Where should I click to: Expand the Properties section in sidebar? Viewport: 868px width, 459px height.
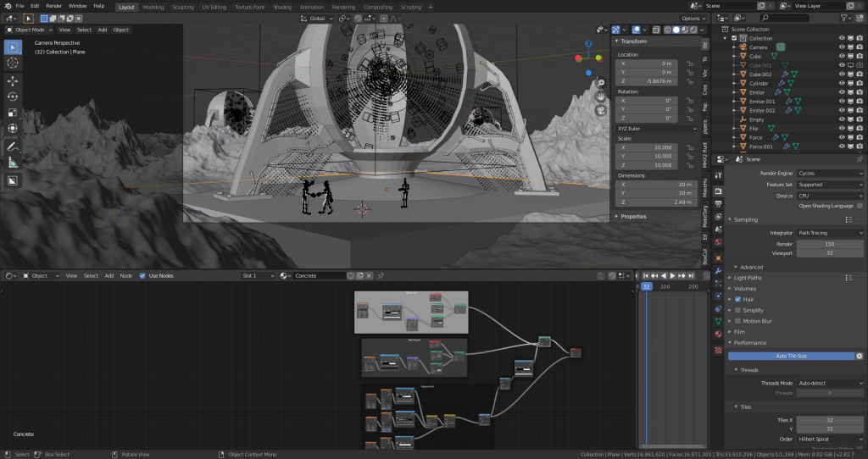point(632,217)
